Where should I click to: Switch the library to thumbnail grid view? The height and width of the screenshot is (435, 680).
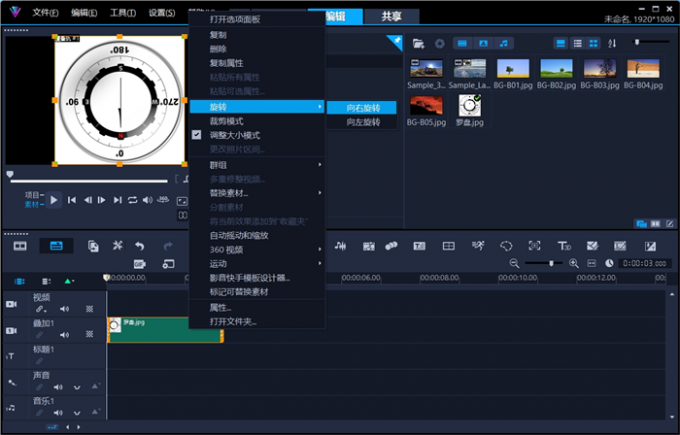[593, 43]
